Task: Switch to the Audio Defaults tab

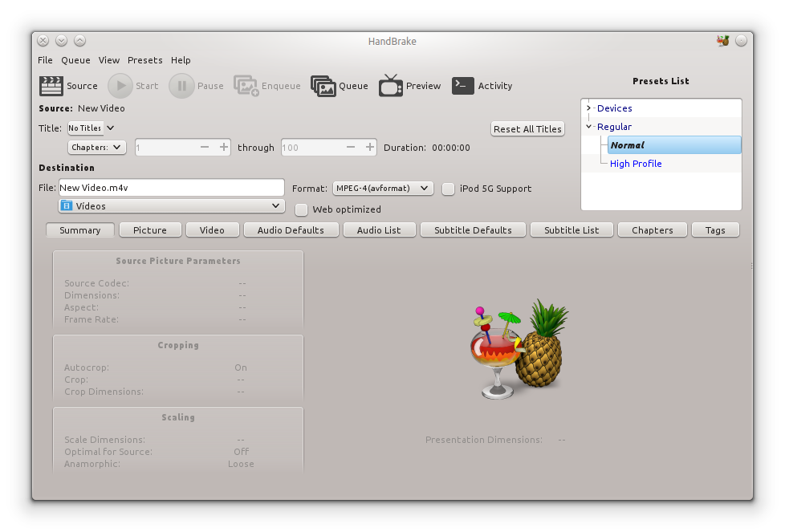Action: click(291, 229)
